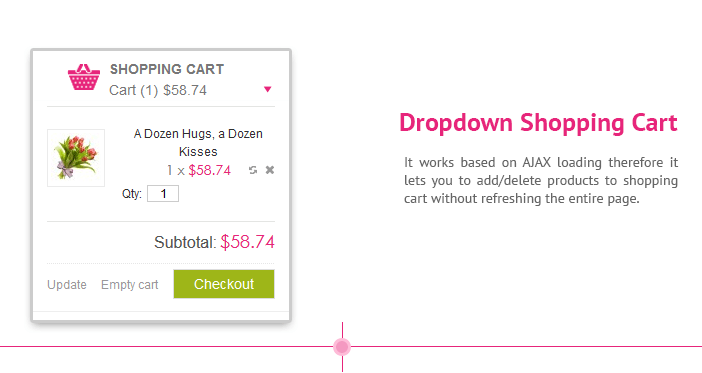This screenshot has width=702, height=373.
Task: Click the Empty cart link
Action: tap(129, 285)
